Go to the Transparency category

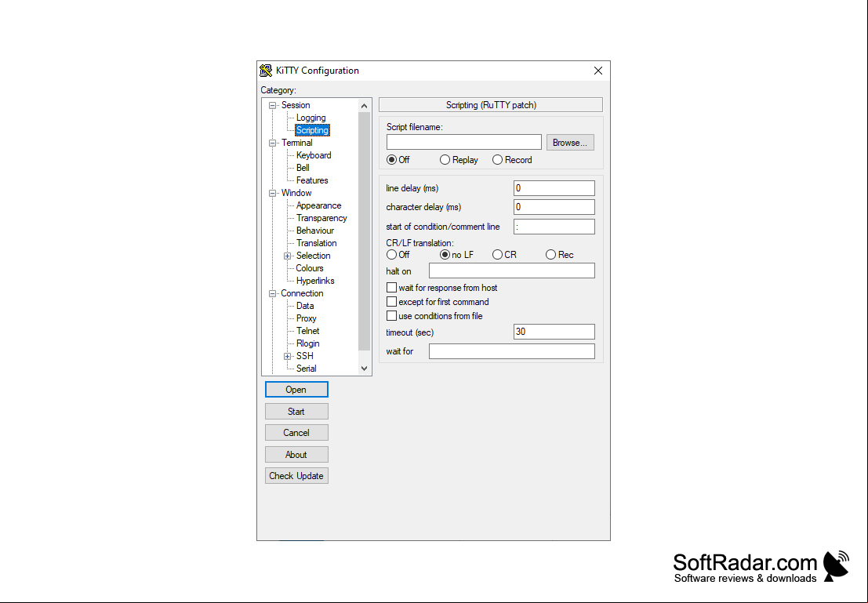(321, 218)
